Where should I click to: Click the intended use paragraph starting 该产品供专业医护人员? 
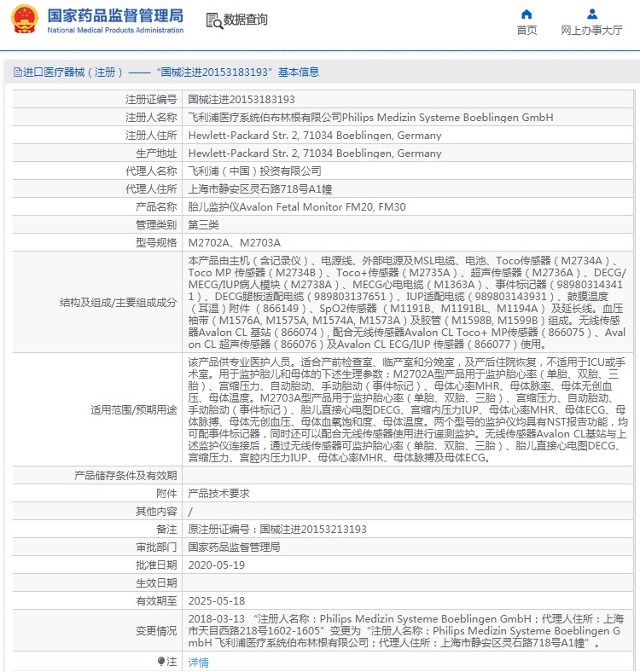(x=407, y=409)
